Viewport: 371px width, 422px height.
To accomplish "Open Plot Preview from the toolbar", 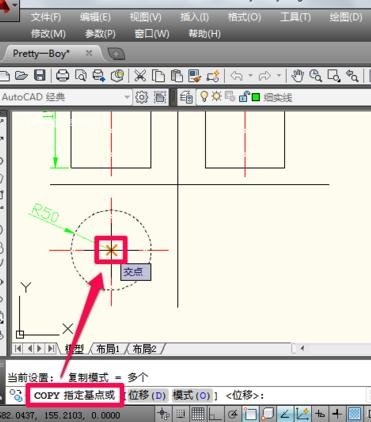I will pos(81,76).
